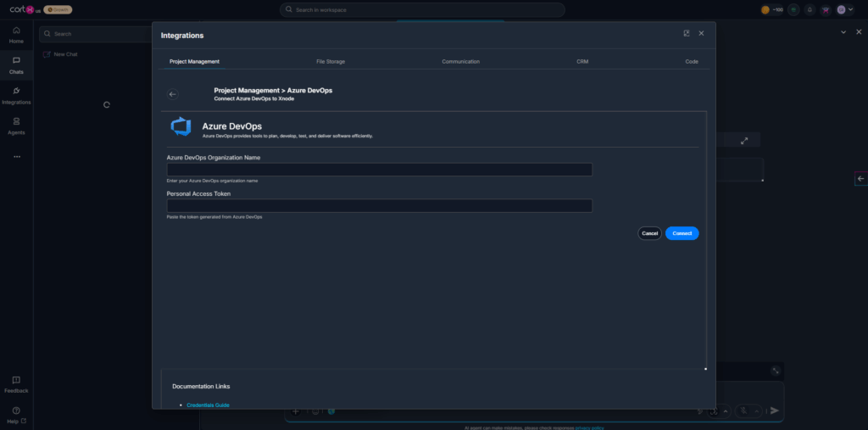Open Help from the sidebar bottom
Image resolution: width=868 pixels, height=430 pixels.
pyautogui.click(x=16, y=415)
